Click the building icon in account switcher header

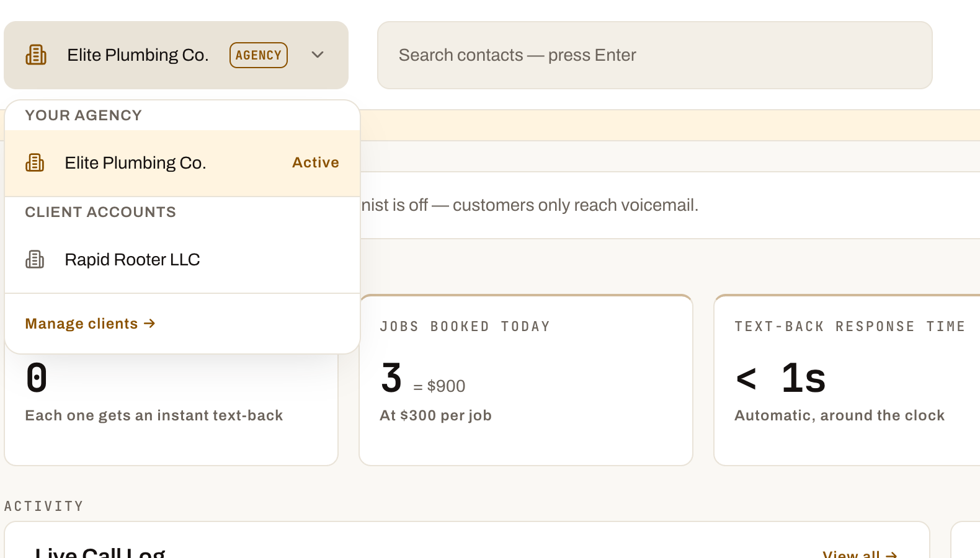pos(36,55)
